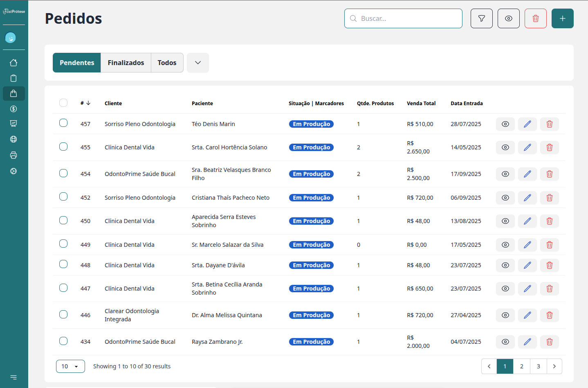Open financial dollar icon in sidebar

13,109
